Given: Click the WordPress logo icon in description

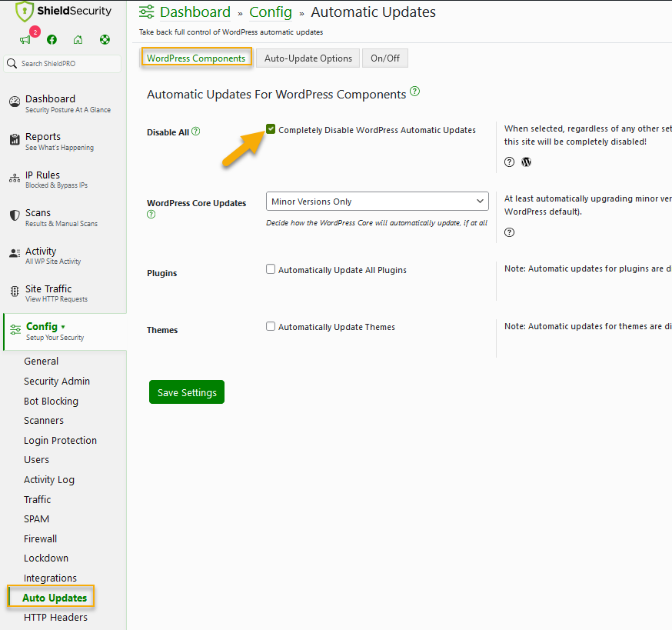Looking at the screenshot, I should 526,162.
